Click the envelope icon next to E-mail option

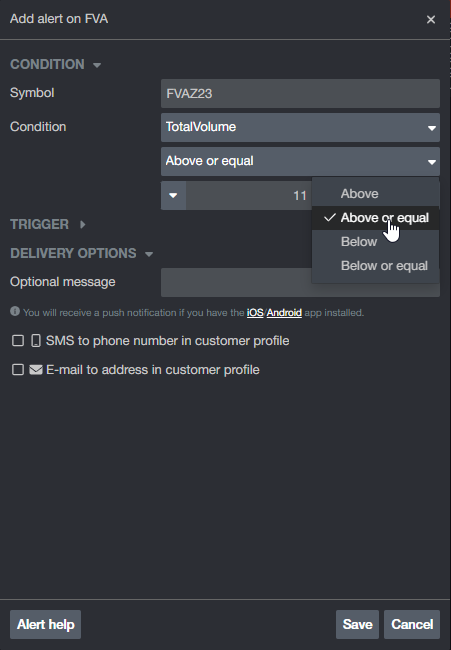coord(36,370)
